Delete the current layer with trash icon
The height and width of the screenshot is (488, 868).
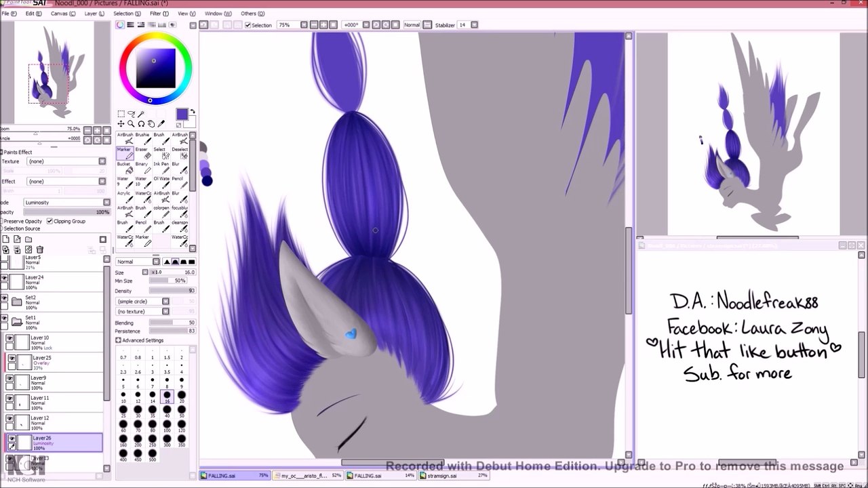coord(39,249)
